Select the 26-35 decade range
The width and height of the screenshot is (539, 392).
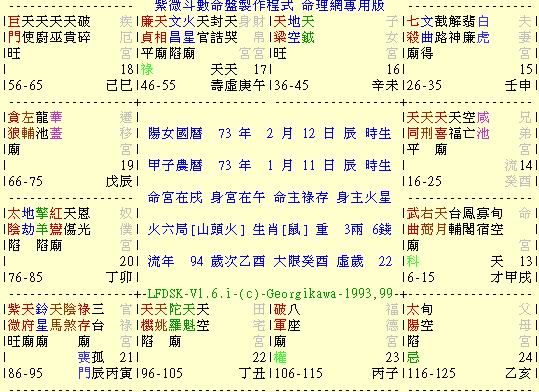(425, 85)
